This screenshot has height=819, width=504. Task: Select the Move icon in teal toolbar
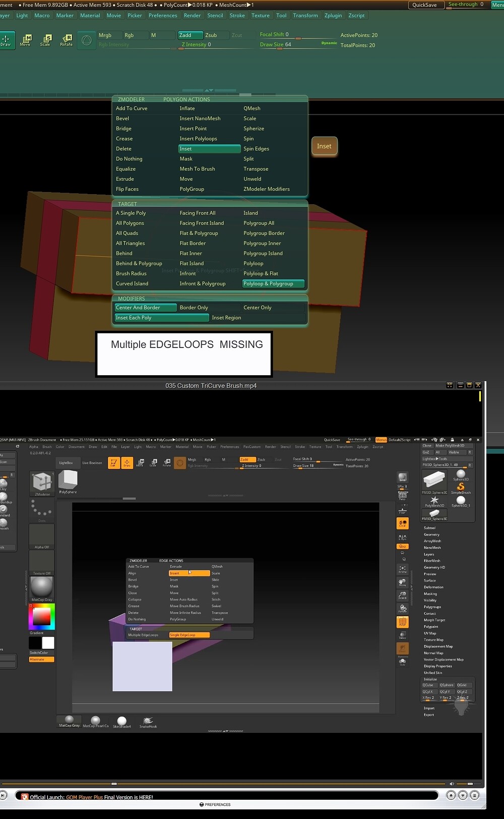(25, 40)
